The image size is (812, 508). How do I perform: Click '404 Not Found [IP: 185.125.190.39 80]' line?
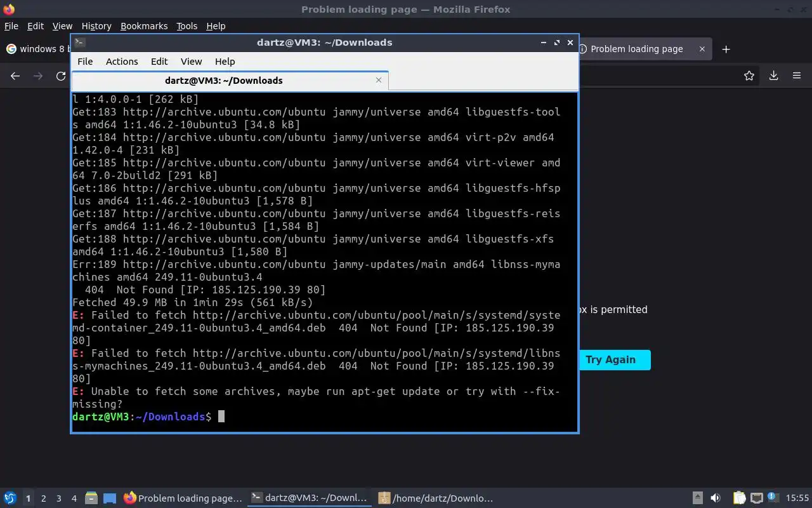pyautogui.click(x=206, y=290)
